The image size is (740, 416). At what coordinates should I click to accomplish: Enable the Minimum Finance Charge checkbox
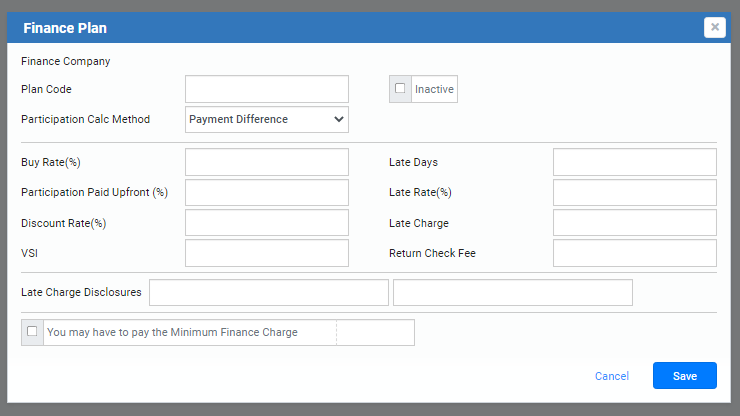click(x=32, y=331)
